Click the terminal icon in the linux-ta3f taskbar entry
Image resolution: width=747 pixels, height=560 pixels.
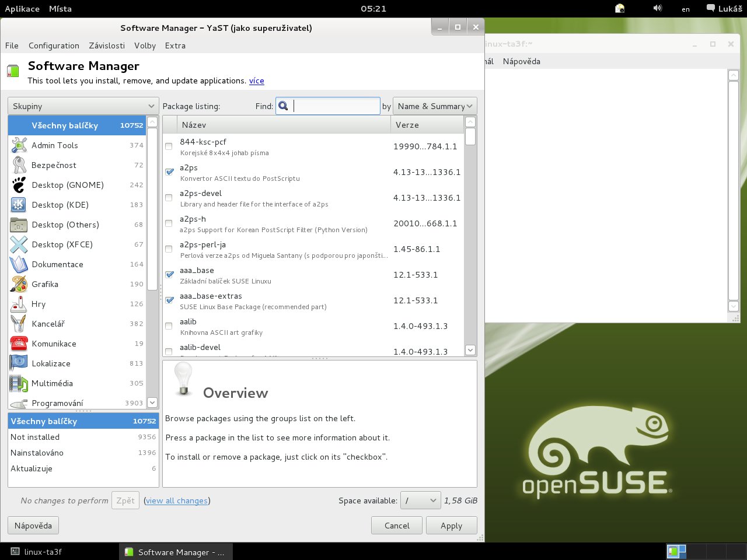tap(15, 551)
